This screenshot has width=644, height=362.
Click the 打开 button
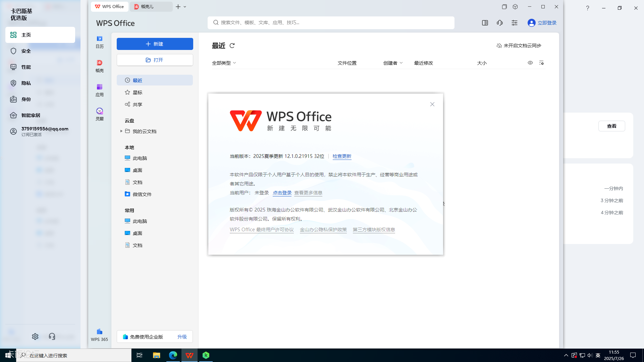(155, 60)
